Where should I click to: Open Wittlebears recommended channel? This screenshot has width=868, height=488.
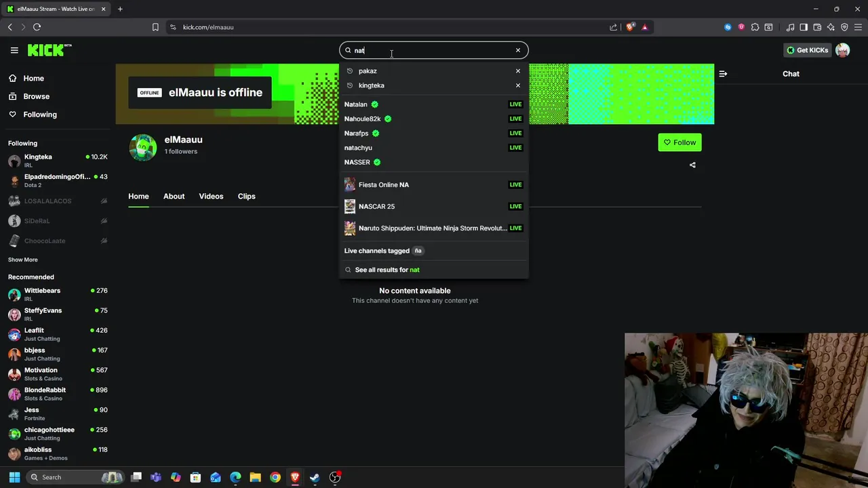click(x=58, y=295)
